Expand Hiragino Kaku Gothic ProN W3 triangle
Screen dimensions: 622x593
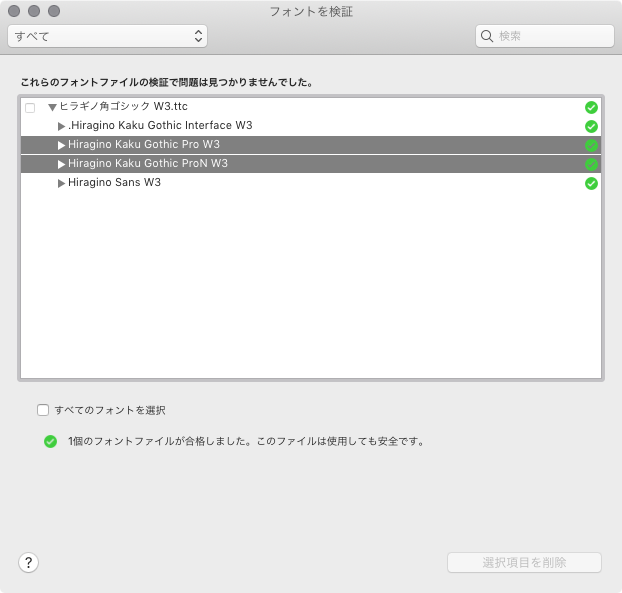pos(61,164)
